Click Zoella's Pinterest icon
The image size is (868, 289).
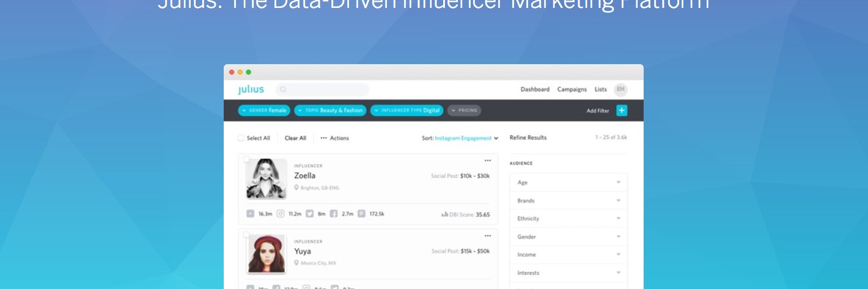coord(362,214)
